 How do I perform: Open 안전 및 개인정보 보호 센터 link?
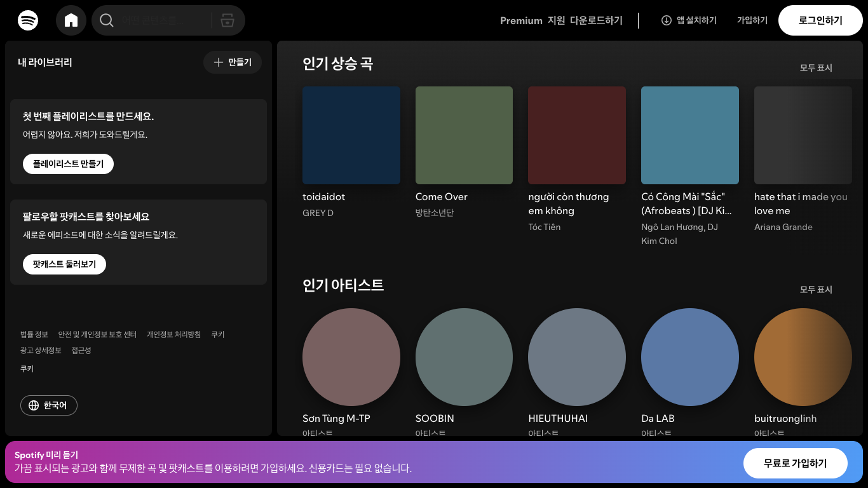(97, 334)
